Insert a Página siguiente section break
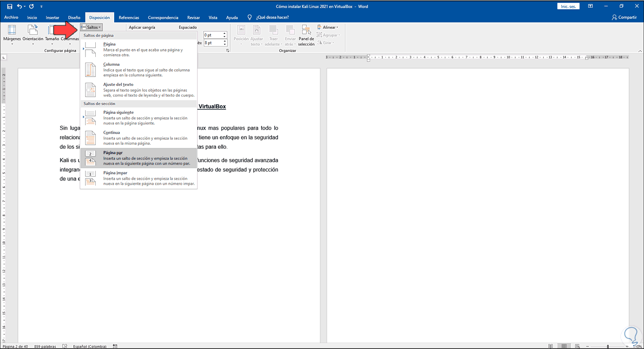Viewport: 644px width, 349px height. click(139, 118)
